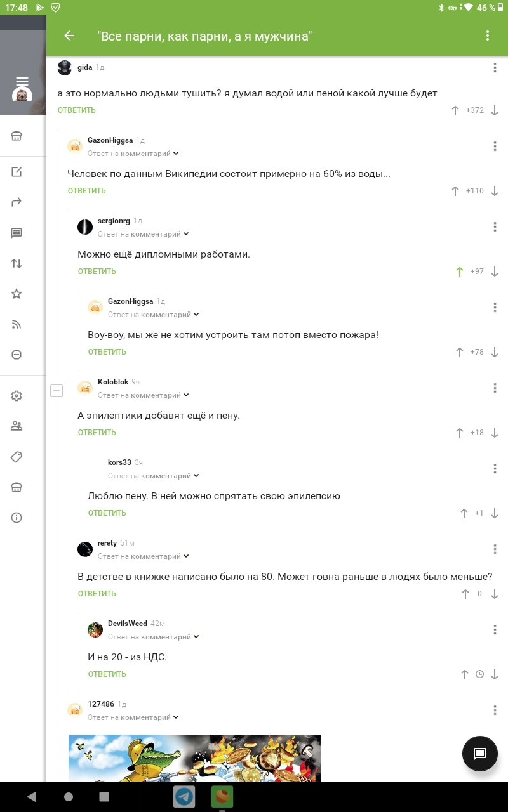Expand parent comment dropdown under sergionrg
The image size is (508, 812).
(186, 234)
